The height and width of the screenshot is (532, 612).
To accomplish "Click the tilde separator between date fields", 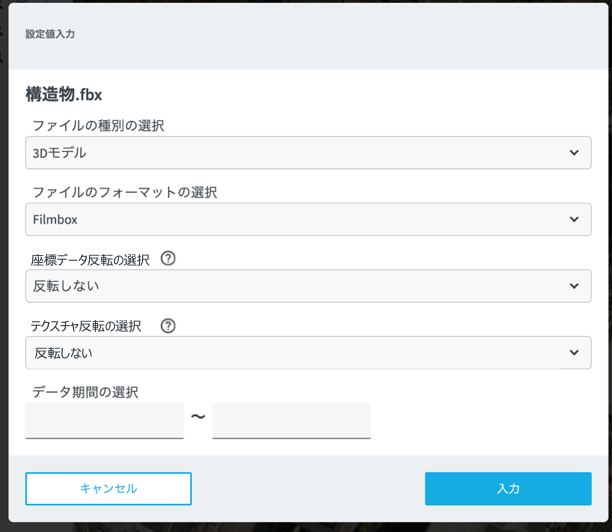I will pos(198,418).
